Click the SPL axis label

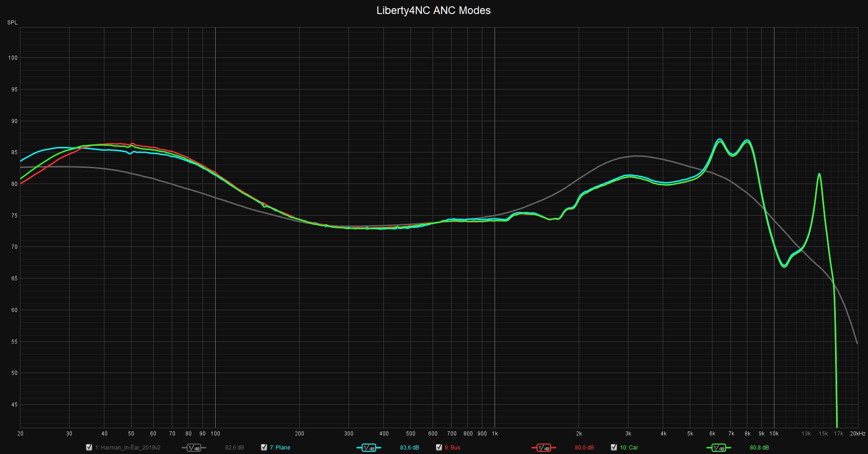[13, 23]
